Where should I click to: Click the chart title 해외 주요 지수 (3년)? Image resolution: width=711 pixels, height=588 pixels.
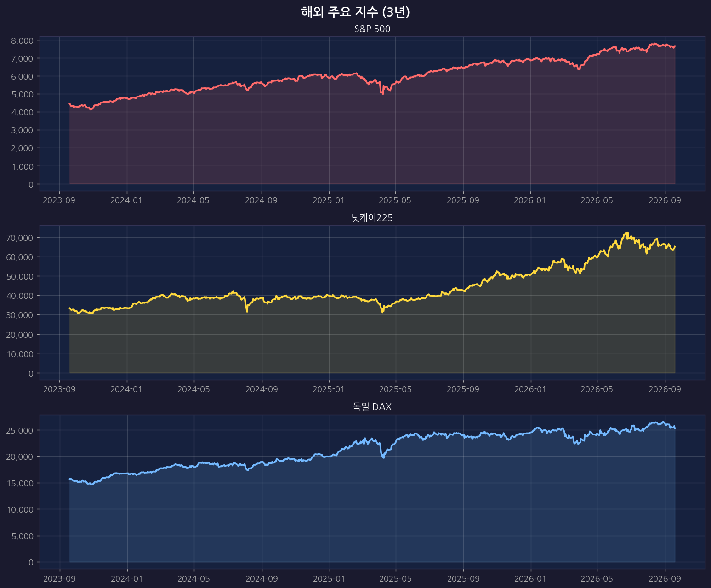[355, 12]
